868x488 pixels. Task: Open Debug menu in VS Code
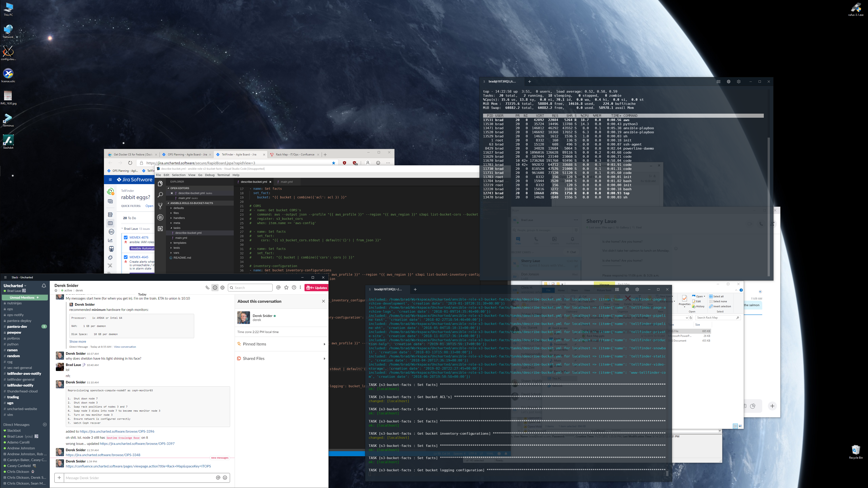210,175
